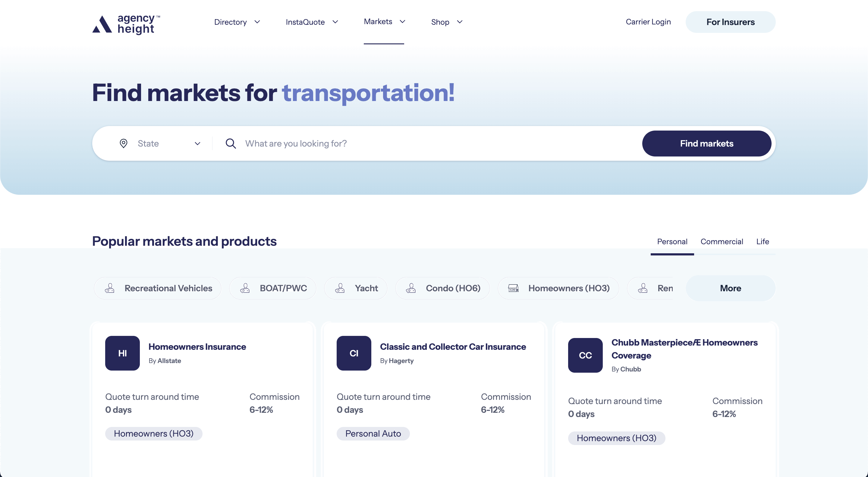Open the For Insurers page
This screenshot has width=868, height=477.
click(730, 22)
